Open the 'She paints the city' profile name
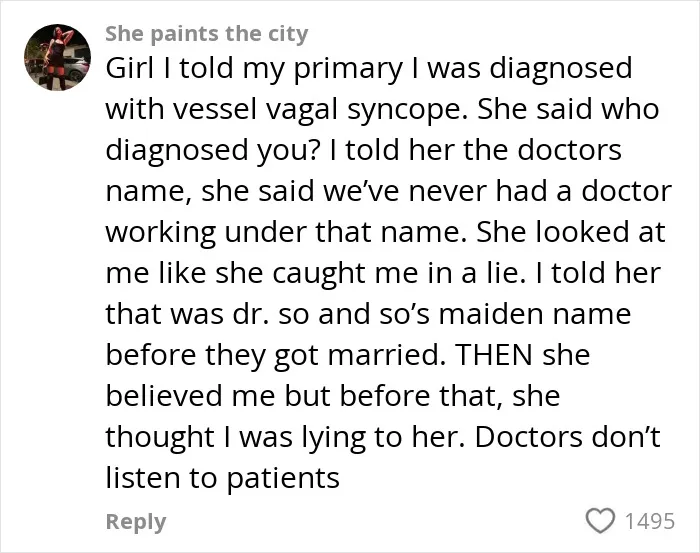700x553 pixels. point(207,34)
